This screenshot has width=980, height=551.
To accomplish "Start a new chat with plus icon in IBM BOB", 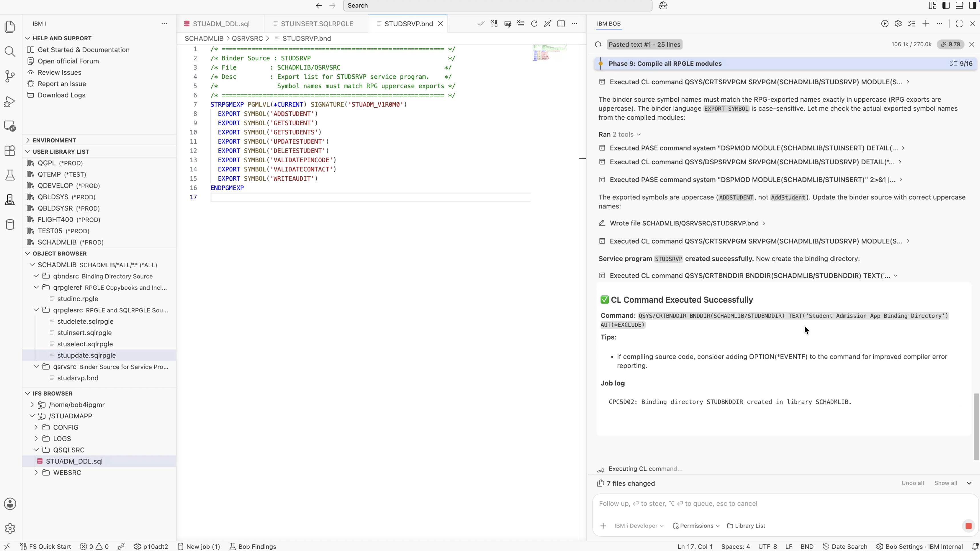I will tap(925, 24).
